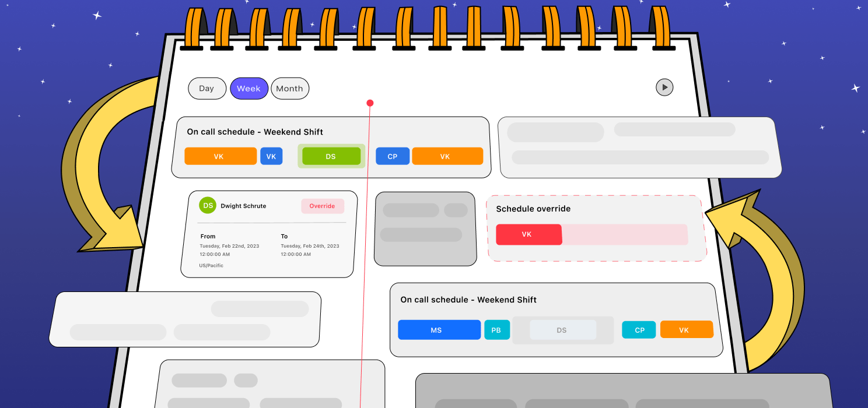Select the small blue VK shift block
Viewport: 868px width, 408px height.
[271, 156]
